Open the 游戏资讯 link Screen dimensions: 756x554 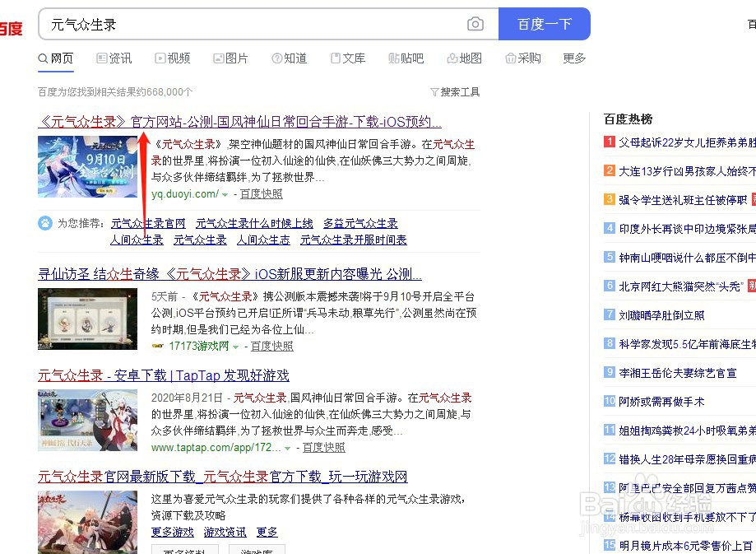click(225, 533)
